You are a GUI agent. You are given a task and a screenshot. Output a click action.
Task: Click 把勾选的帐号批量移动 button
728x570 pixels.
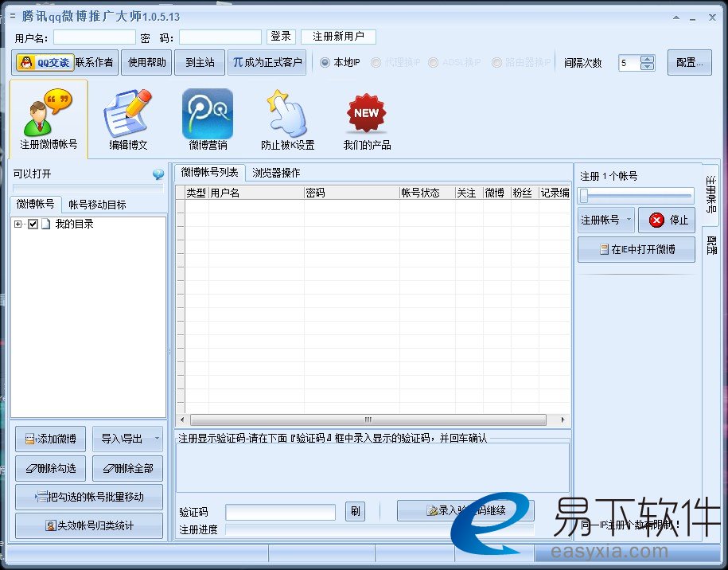pos(89,497)
